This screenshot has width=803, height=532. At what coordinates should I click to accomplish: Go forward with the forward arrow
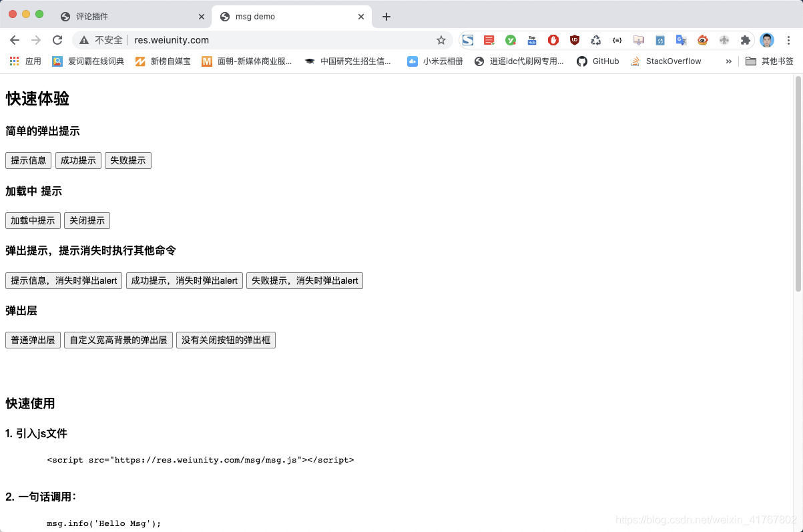pyautogui.click(x=36, y=40)
